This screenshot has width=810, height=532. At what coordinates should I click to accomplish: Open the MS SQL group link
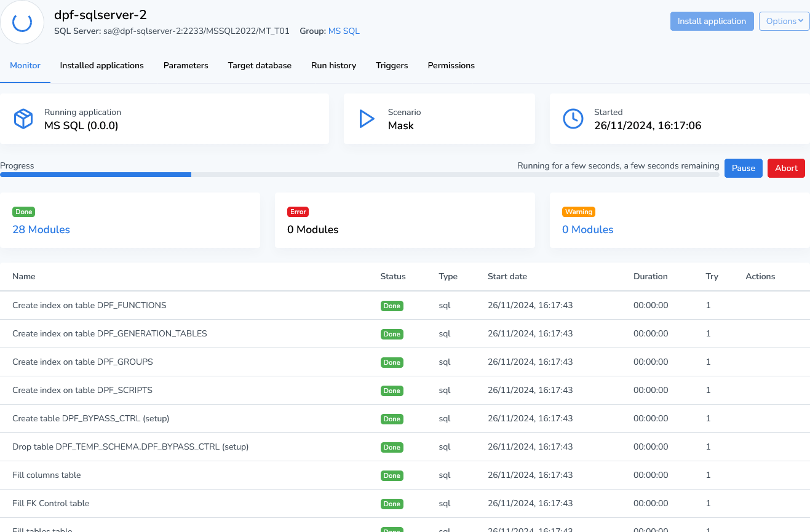click(x=344, y=31)
